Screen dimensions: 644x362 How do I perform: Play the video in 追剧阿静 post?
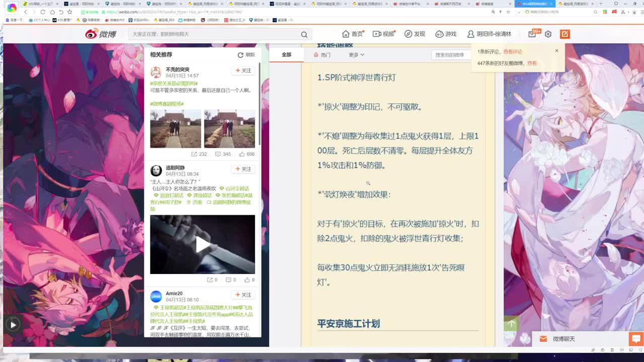[x=202, y=244]
